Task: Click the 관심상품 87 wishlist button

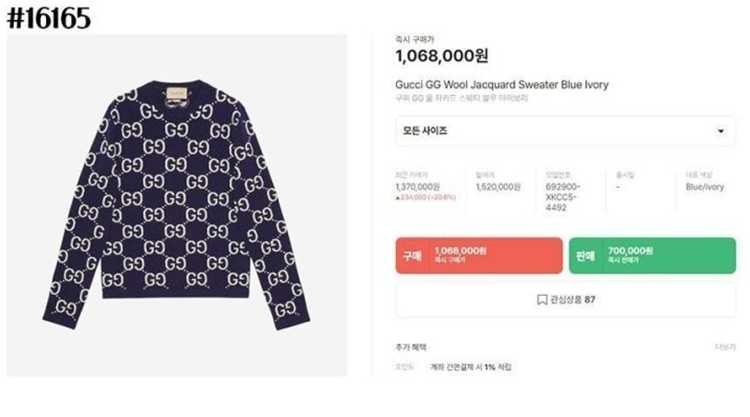Action: click(x=565, y=300)
